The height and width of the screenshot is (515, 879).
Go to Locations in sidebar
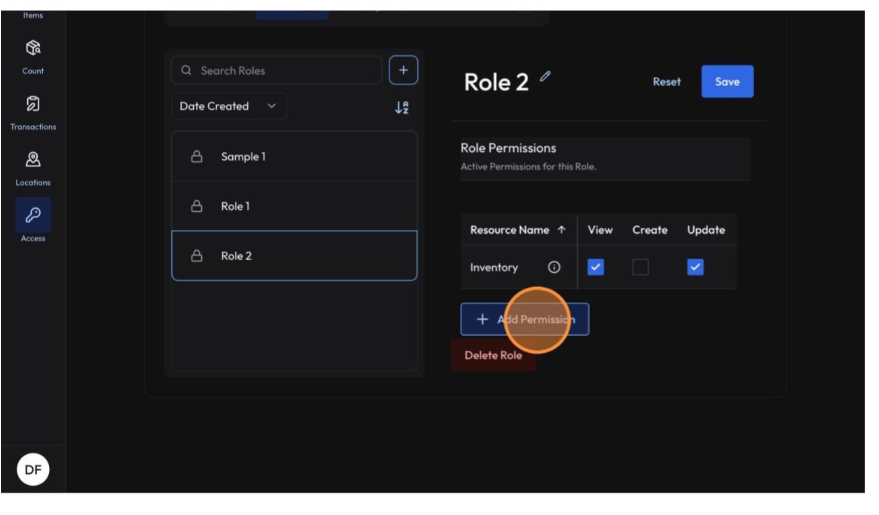pyautogui.click(x=33, y=168)
